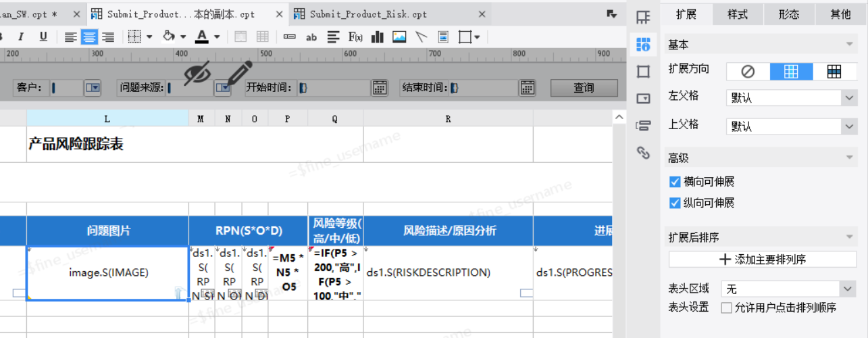Open the 问题来源 combo box dropdown
This screenshot has width=868, height=338.
coord(223,88)
